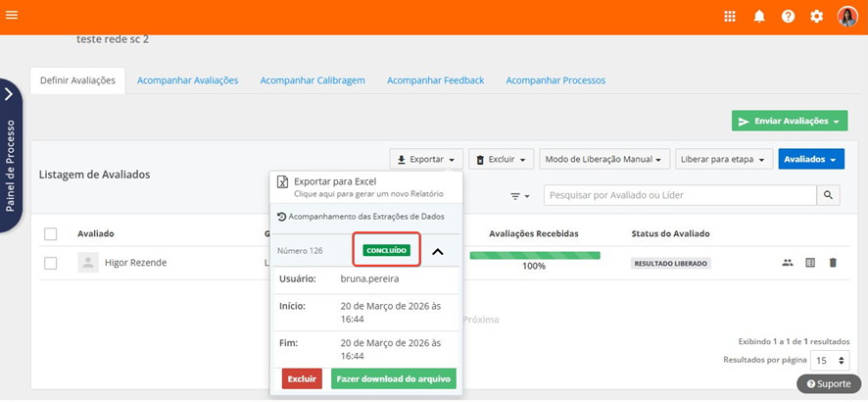The height and width of the screenshot is (402, 868).
Task: Collapse extraction Número 126 details
Action: pyautogui.click(x=438, y=251)
